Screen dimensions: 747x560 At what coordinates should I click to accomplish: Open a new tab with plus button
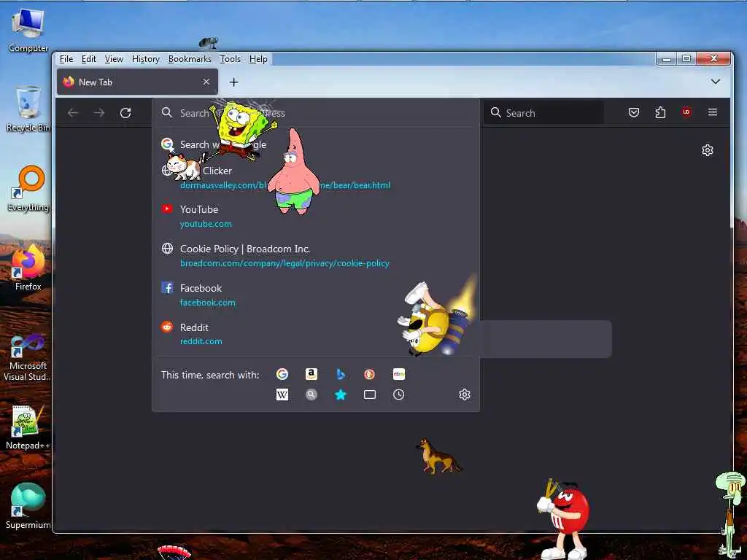click(x=233, y=82)
